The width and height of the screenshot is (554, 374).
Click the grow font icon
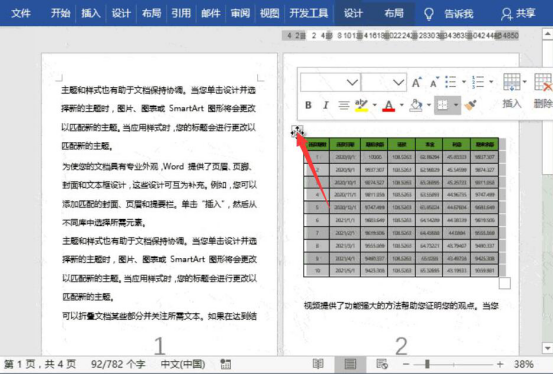coord(417,82)
